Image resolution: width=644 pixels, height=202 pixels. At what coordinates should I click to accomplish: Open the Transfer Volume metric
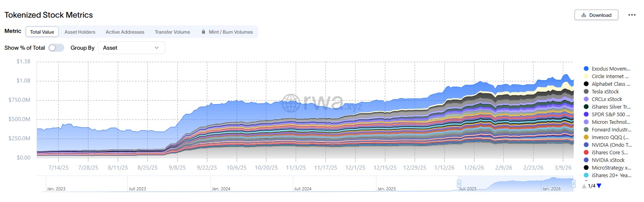[x=172, y=32]
